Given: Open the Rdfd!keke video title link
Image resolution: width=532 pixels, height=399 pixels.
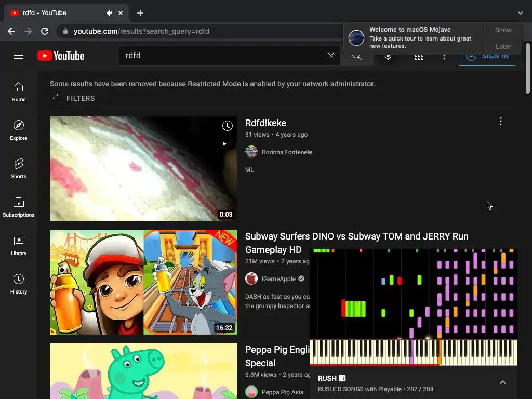Looking at the screenshot, I should pyautogui.click(x=265, y=123).
